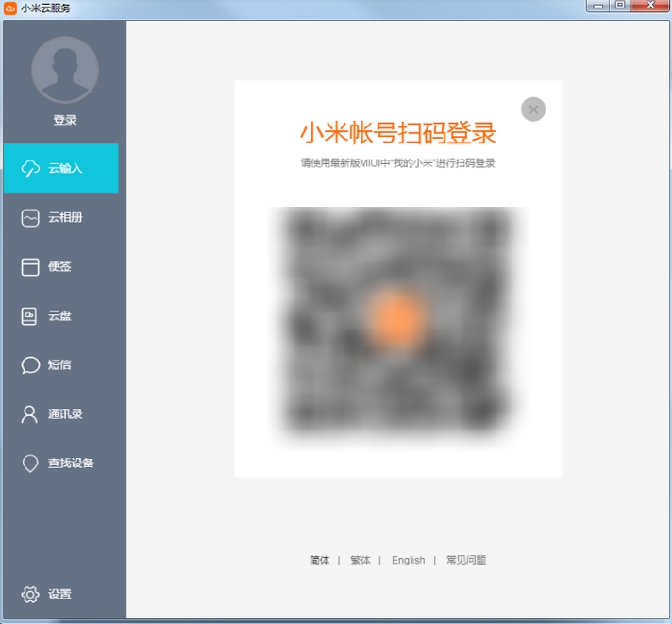672x624 pixels.
Task: Click the 云盘 drive icon
Action: tap(29, 316)
